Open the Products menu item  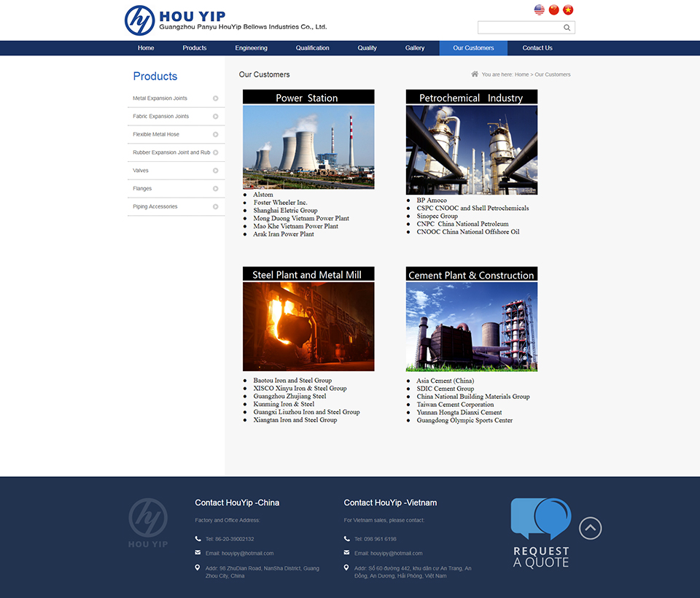(x=195, y=48)
